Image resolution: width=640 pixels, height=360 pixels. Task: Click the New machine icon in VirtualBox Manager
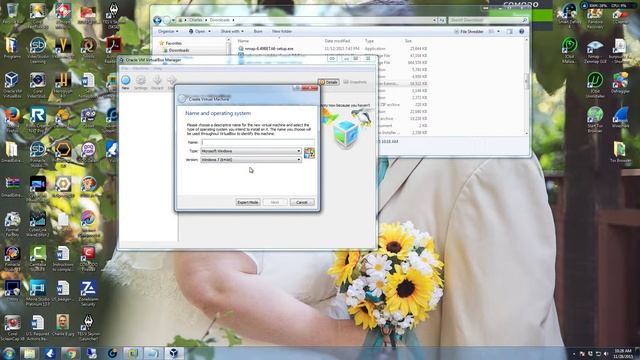click(125, 80)
